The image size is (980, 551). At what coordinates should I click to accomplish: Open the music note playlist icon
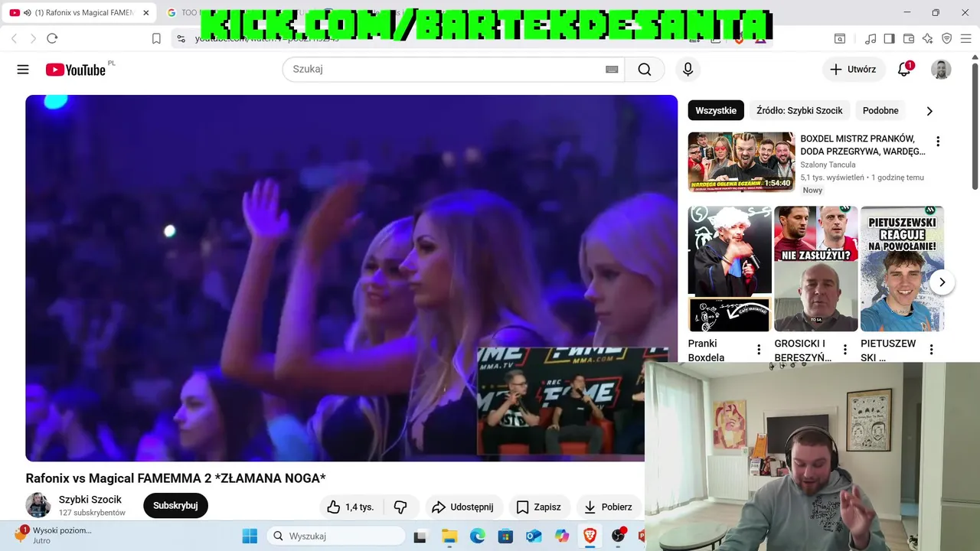pos(871,38)
